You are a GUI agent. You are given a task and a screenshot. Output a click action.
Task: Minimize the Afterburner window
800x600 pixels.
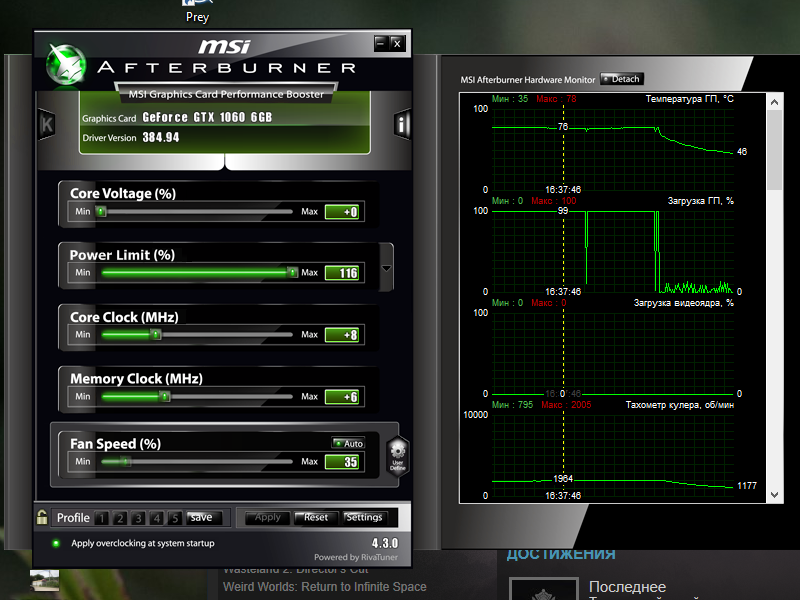point(380,43)
